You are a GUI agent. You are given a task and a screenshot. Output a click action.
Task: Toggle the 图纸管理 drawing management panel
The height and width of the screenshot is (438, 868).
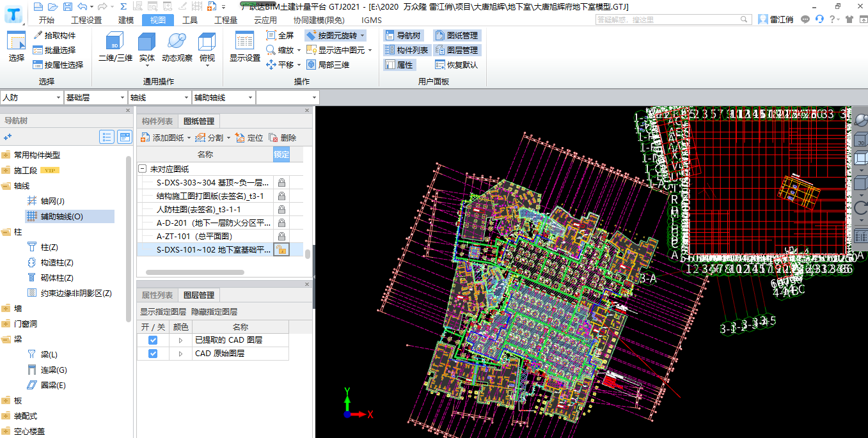[x=457, y=35]
